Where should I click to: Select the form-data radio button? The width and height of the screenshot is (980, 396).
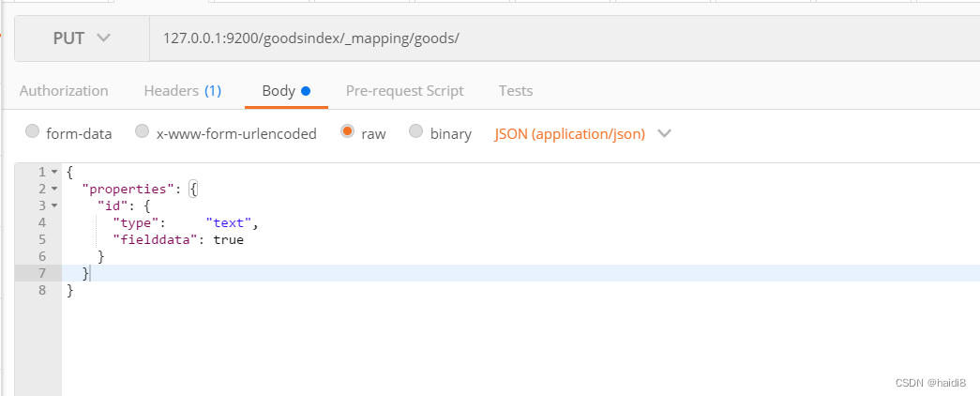pyautogui.click(x=33, y=132)
